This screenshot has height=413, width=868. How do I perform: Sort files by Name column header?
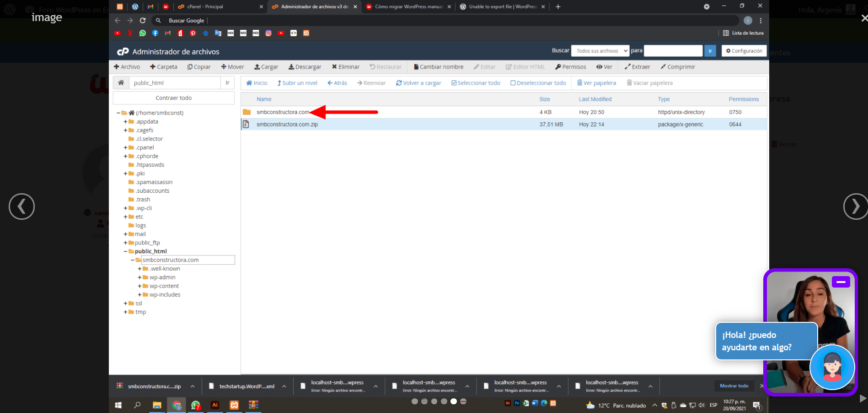[264, 99]
